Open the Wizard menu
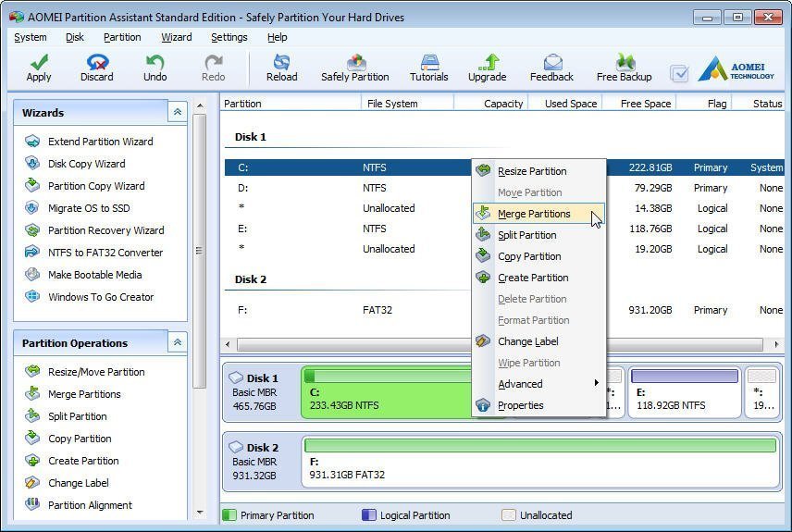792x532 pixels. click(x=177, y=37)
